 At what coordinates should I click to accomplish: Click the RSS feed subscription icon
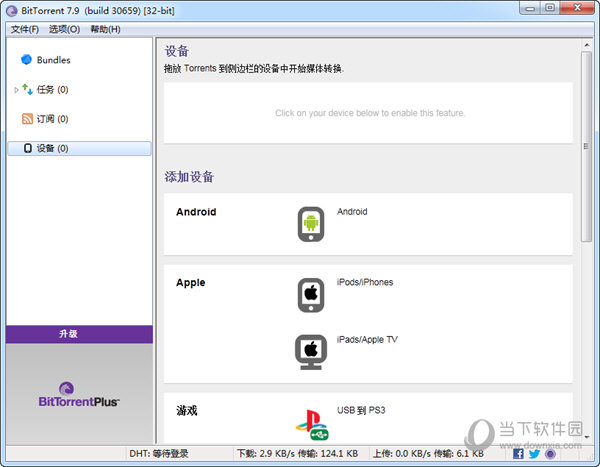pyautogui.click(x=27, y=119)
